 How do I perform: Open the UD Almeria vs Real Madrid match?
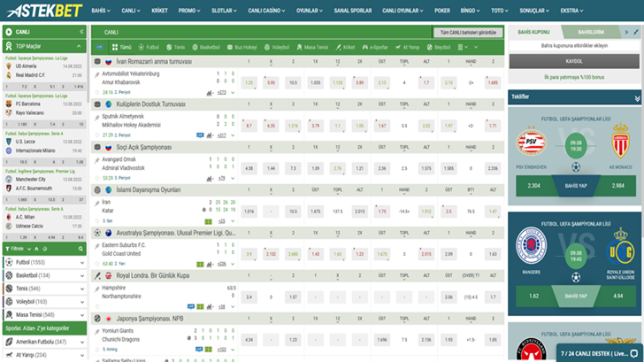tap(44, 71)
